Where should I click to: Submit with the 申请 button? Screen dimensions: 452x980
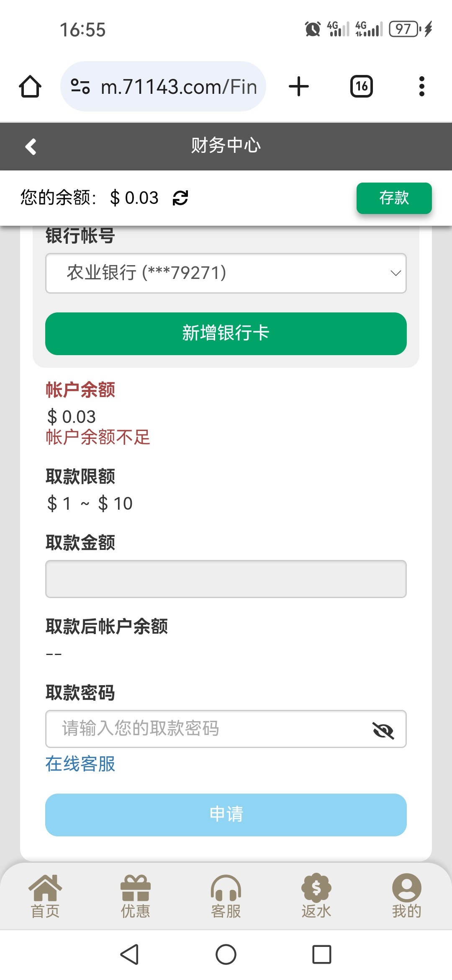pos(226,815)
